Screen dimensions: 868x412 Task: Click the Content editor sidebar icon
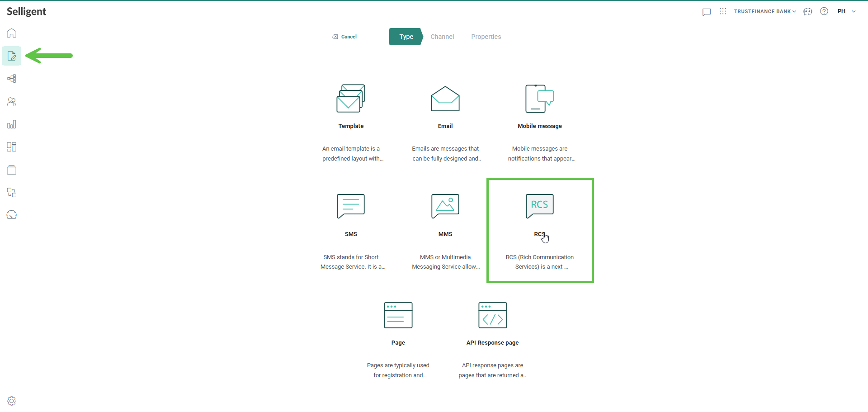(x=12, y=56)
